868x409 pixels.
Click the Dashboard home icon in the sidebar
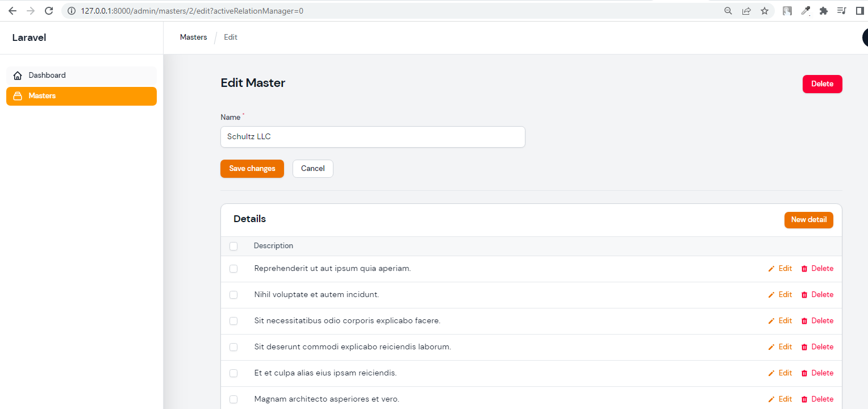coord(17,75)
